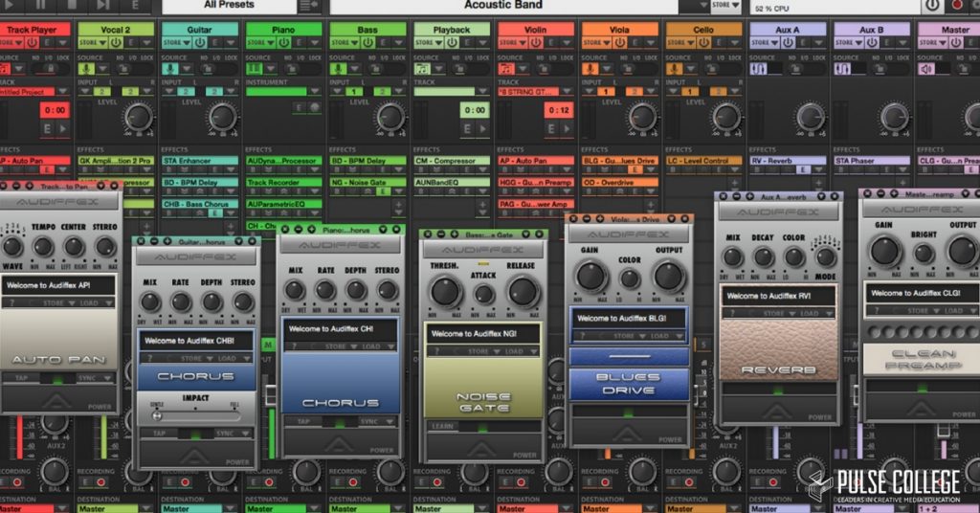The height and width of the screenshot is (513, 980).
Task: Select the STA Enhancer effect slot
Action: click(200, 161)
